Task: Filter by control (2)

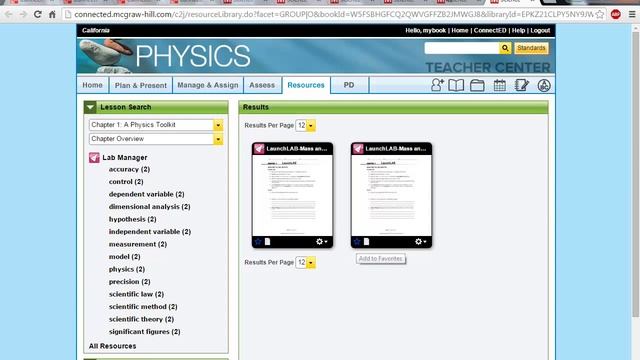Action: 126,182
